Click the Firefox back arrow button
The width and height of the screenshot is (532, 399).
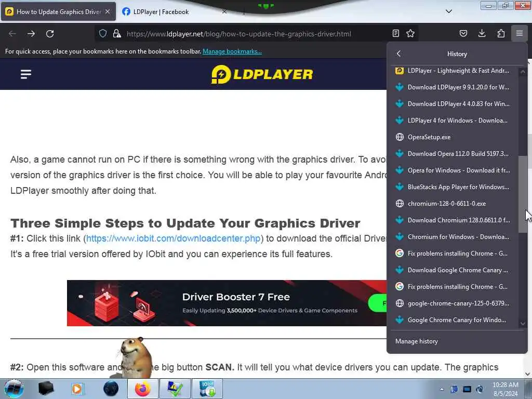click(x=12, y=34)
